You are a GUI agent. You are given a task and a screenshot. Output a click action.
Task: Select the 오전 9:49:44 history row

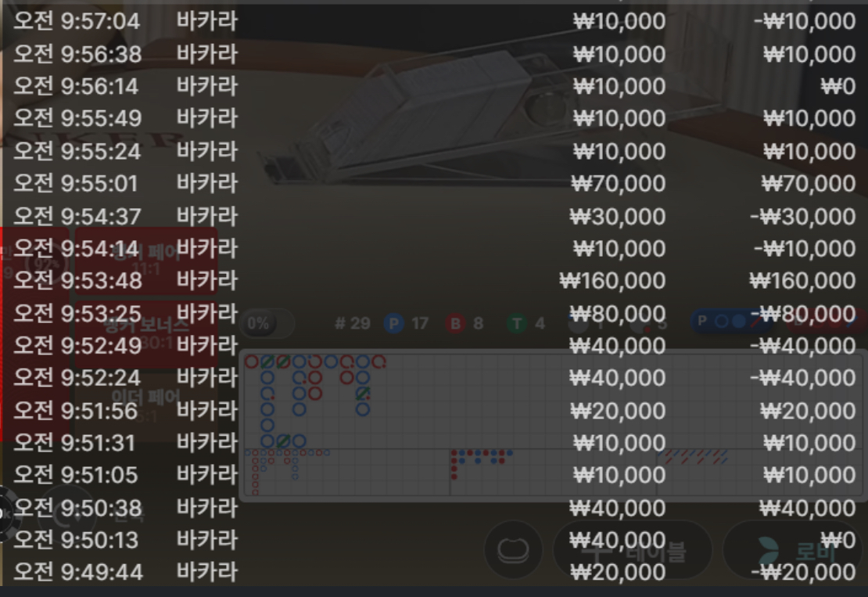click(434, 572)
